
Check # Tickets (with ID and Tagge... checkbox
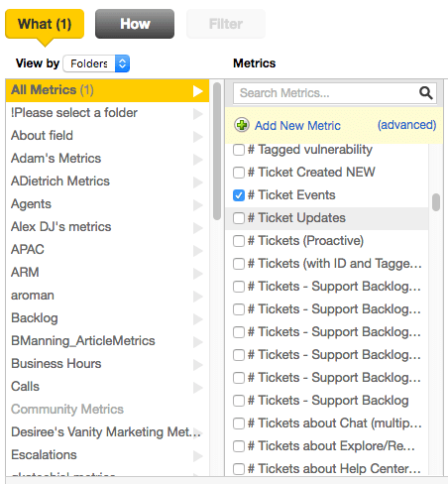pyautogui.click(x=239, y=264)
